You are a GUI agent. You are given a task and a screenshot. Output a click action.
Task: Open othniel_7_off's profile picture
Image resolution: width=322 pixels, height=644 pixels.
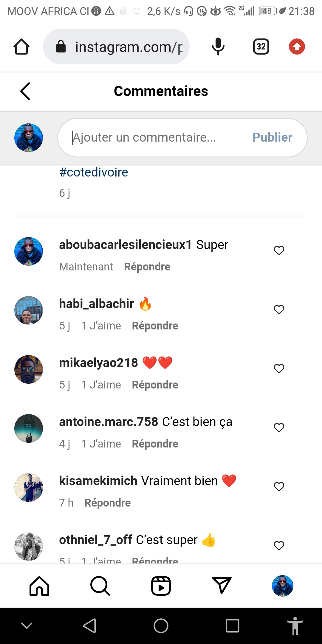coord(29,546)
